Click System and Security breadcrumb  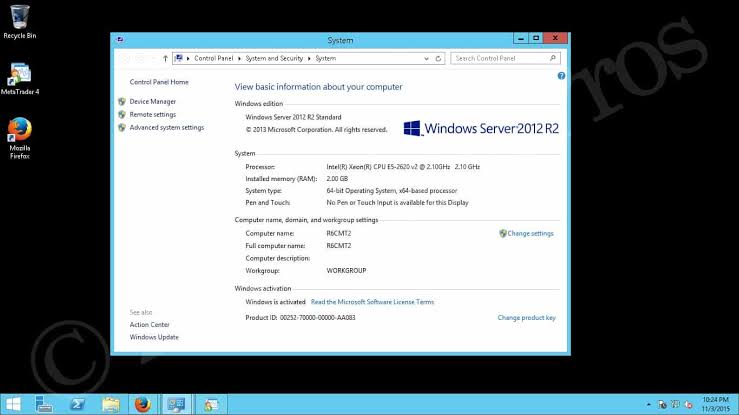point(274,58)
